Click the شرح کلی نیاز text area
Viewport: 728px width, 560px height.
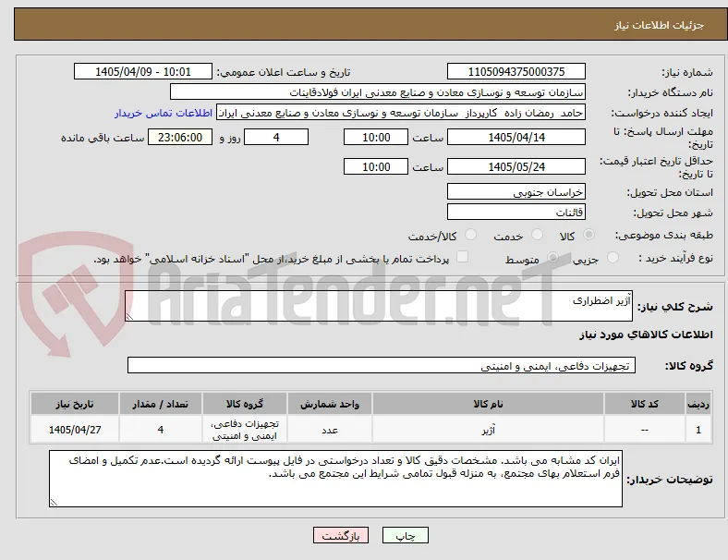[x=379, y=306]
